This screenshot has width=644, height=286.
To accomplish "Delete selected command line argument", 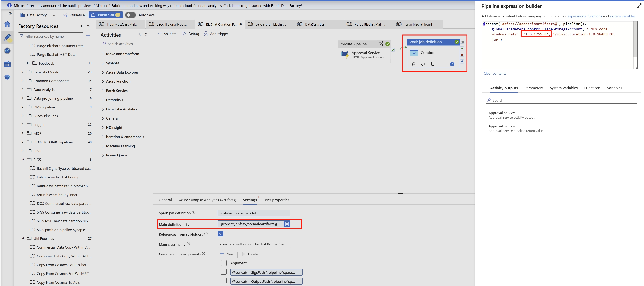I will [x=250, y=254].
